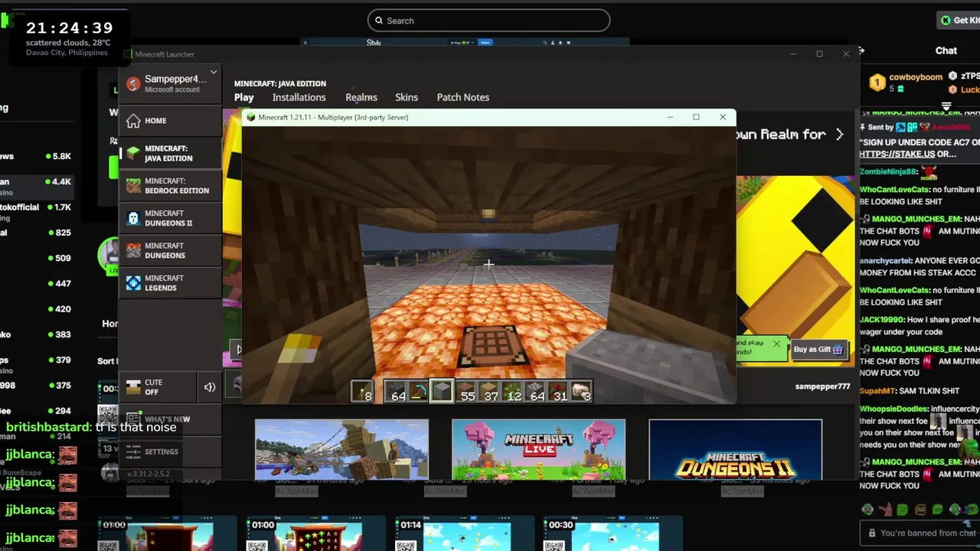This screenshot has width=980, height=551.
Task: Open the clip thumbnail showing 01:14
Action: pyautogui.click(x=463, y=534)
